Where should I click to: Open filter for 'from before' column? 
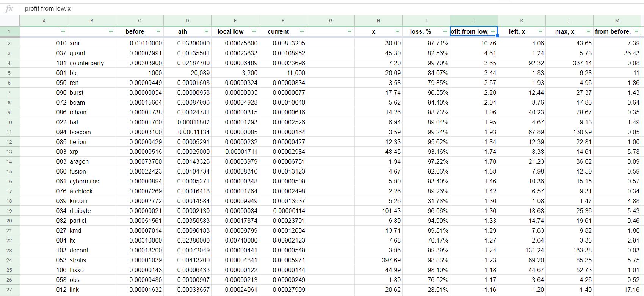[636, 31]
